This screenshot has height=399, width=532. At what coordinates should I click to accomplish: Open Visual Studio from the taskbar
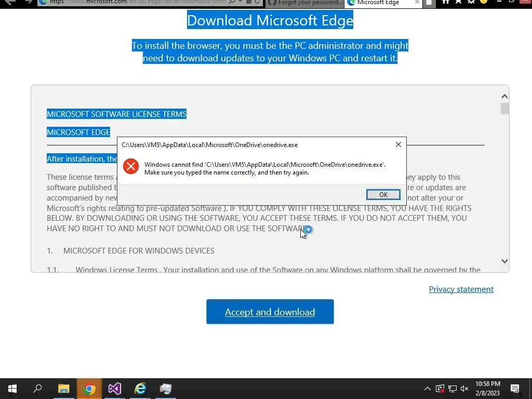(x=114, y=389)
